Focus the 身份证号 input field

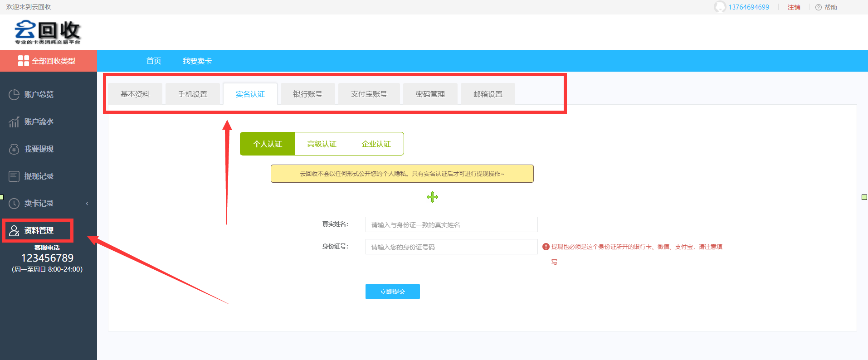452,247
